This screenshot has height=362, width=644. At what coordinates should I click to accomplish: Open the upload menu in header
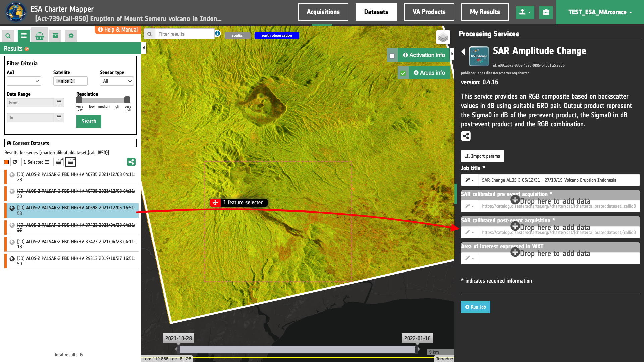click(525, 12)
